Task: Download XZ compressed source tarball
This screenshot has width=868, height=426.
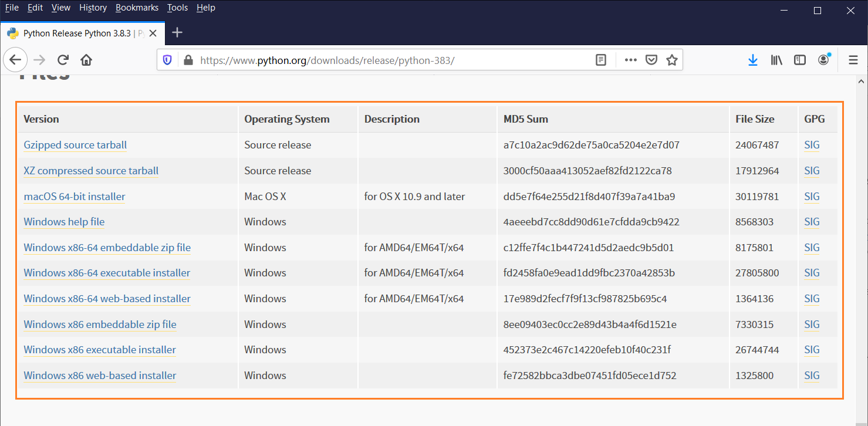Action: tap(91, 171)
